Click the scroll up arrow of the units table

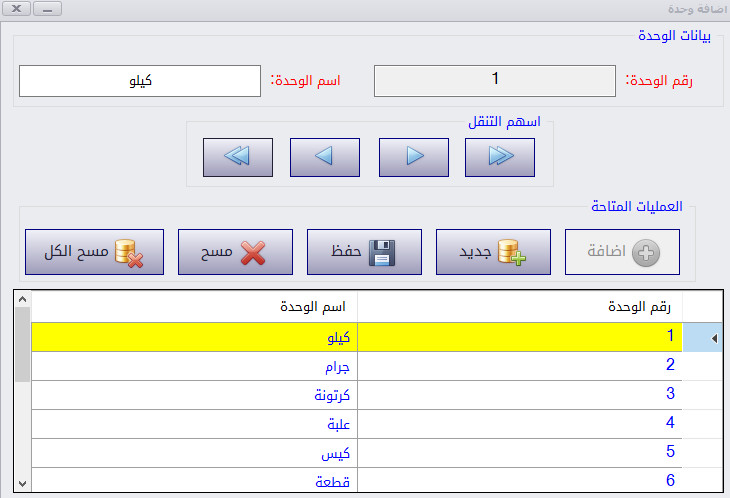22,299
